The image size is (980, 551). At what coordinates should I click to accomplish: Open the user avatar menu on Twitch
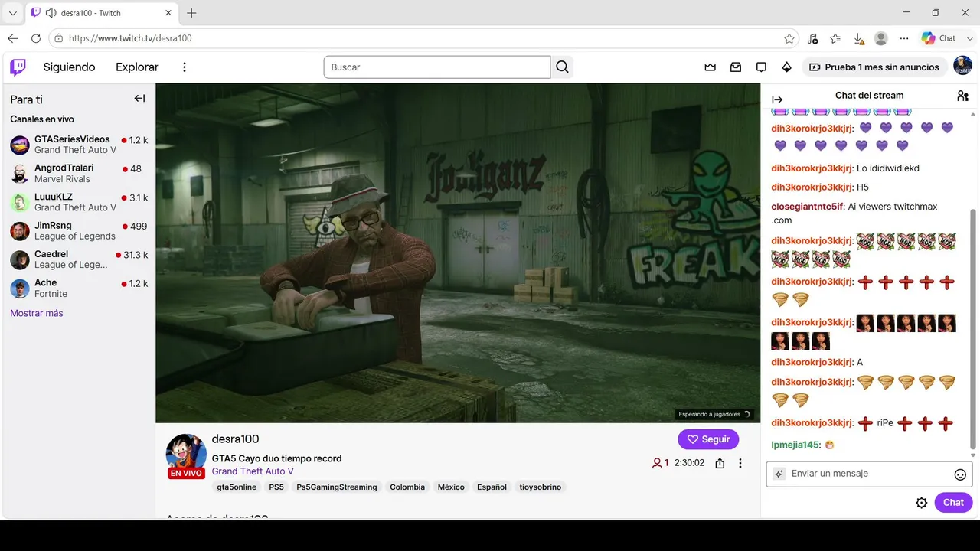tap(962, 67)
